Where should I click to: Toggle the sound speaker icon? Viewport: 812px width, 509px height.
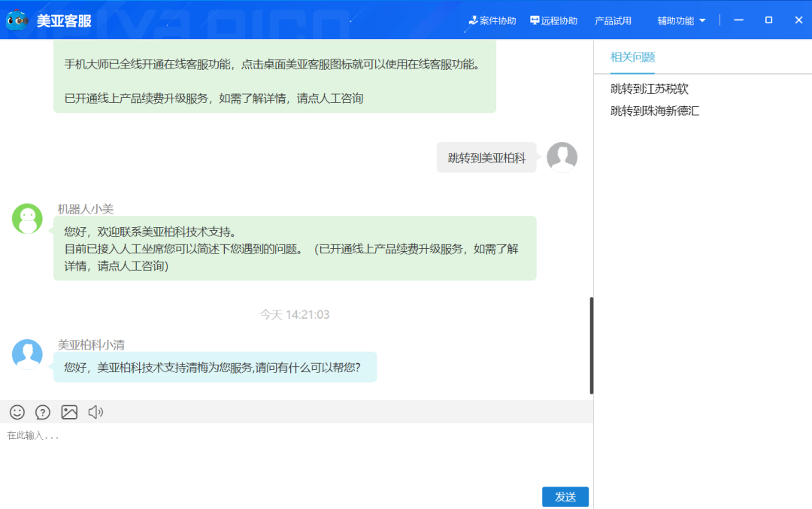click(x=95, y=412)
